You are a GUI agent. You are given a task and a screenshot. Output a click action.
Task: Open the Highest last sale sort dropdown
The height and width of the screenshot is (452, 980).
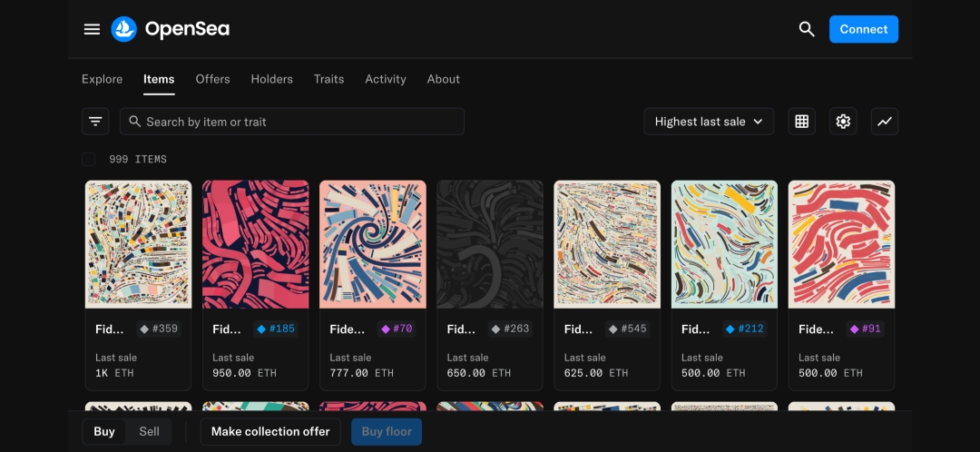[x=709, y=122]
